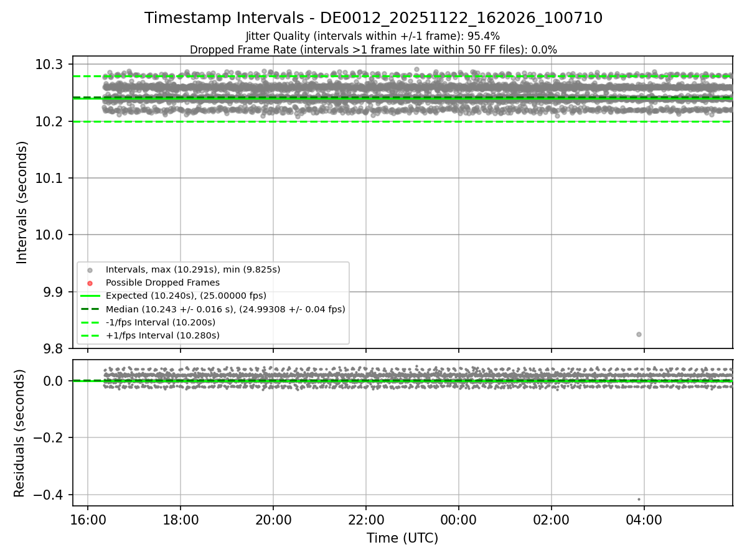747x560 pixels.
Task: Click the '02:00' x-axis tick label
Action: click(552, 519)
